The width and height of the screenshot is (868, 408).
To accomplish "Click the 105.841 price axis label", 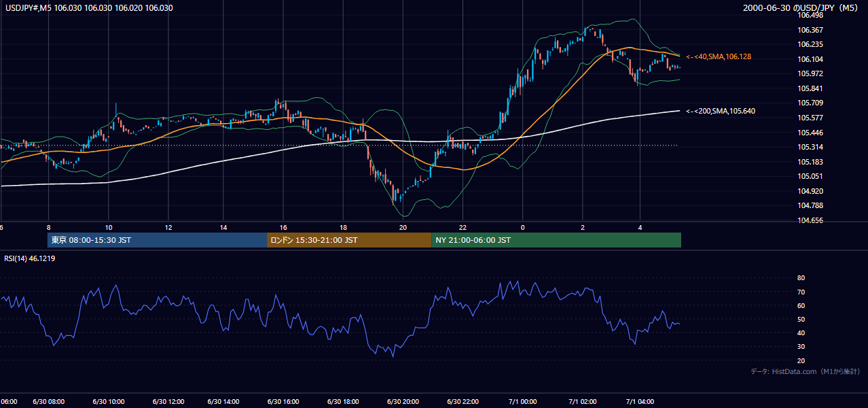I will point(810,88).
